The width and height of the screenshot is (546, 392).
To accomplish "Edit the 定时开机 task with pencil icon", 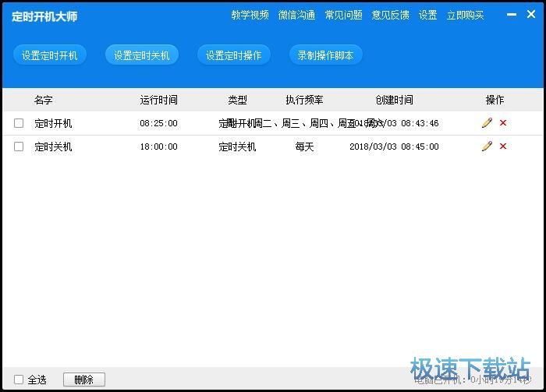I will [487, 123].
